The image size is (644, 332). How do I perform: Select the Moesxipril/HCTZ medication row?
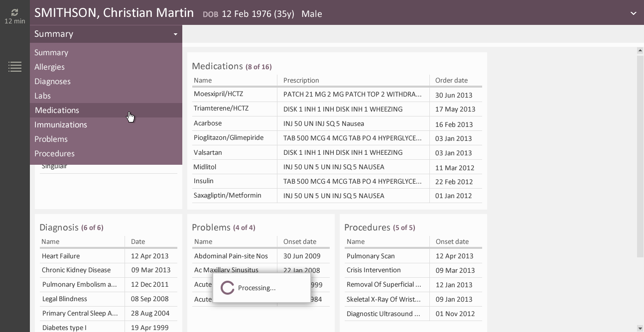(337, 95)
